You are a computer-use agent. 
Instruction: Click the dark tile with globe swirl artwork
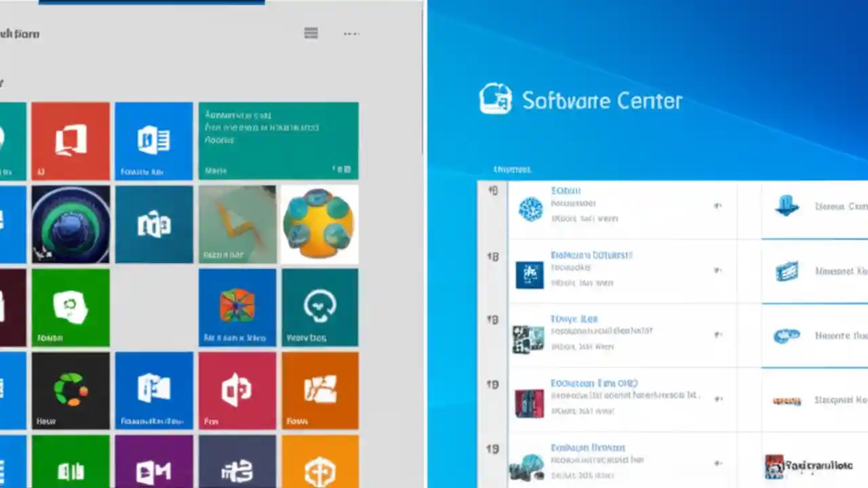coord(70,224)
